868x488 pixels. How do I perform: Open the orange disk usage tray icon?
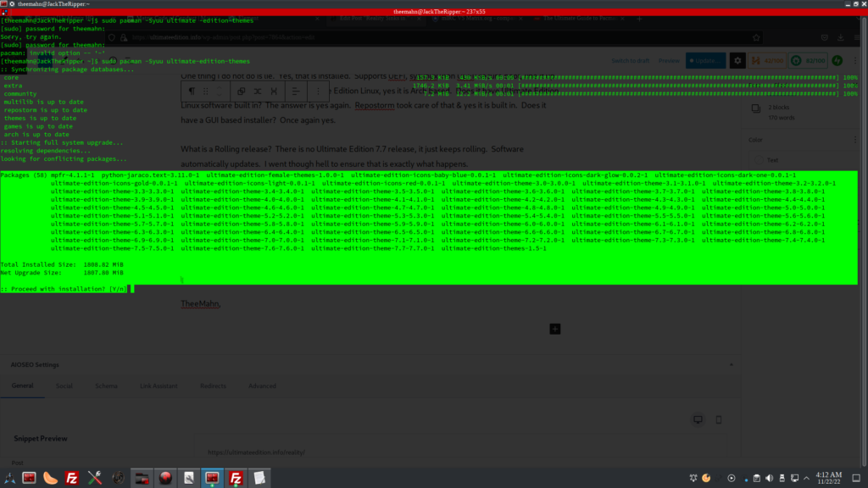[706, 478]
